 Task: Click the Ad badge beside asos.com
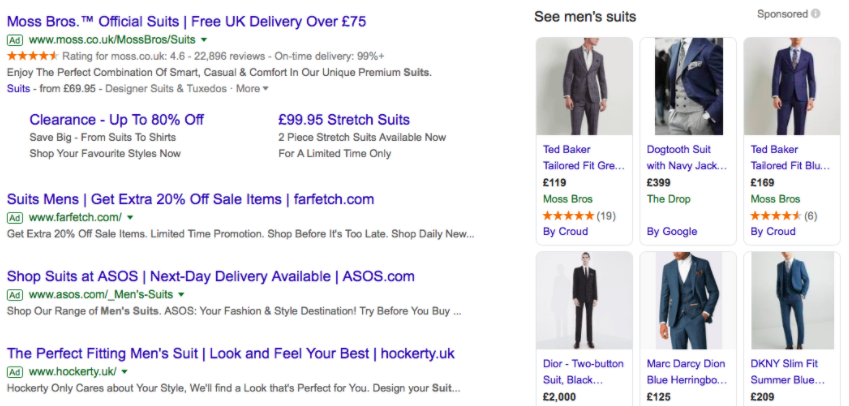pyautogui.click(x=15, y=295)
